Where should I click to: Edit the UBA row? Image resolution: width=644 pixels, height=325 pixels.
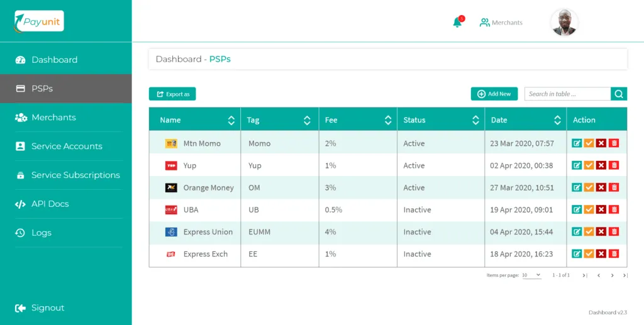577,210
